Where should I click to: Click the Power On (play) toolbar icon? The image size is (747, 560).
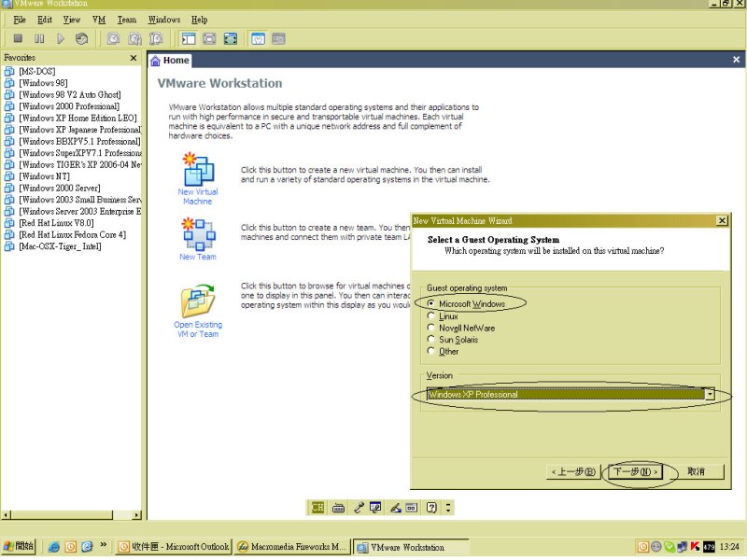61,38
